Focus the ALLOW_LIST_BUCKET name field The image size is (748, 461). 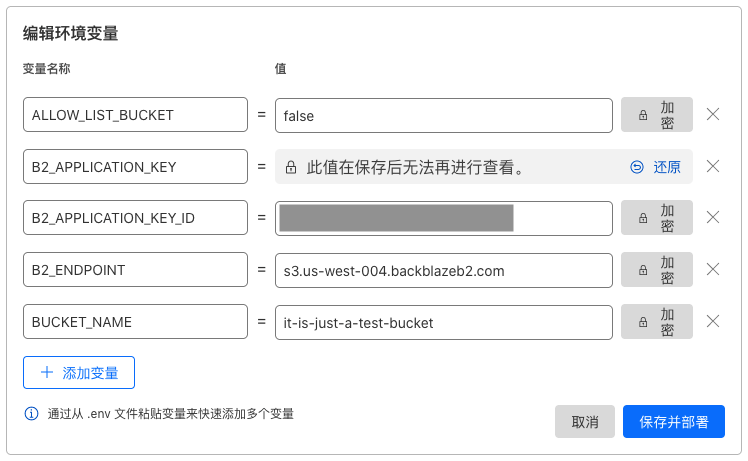(135, 115)
